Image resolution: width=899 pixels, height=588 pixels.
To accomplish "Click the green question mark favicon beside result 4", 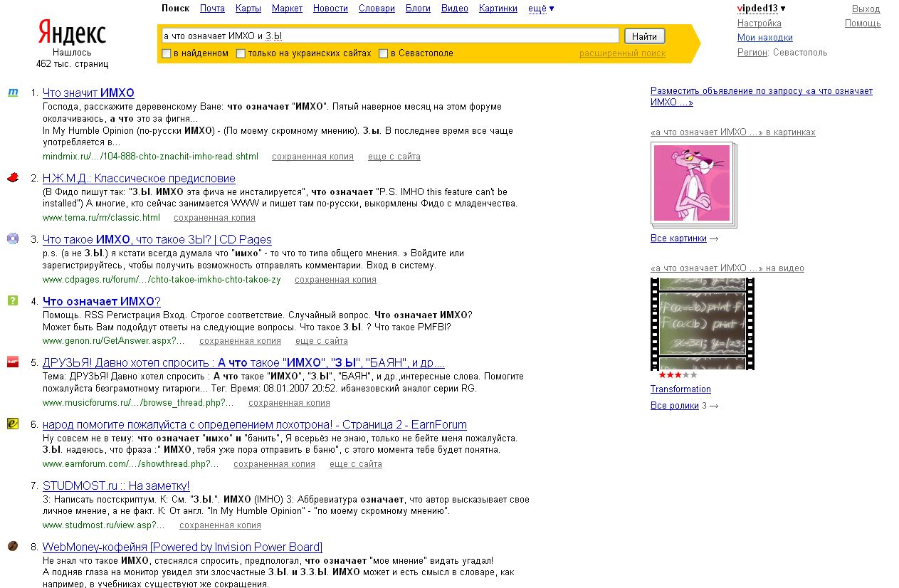I will pyautogui.click(x=13, y=300).
